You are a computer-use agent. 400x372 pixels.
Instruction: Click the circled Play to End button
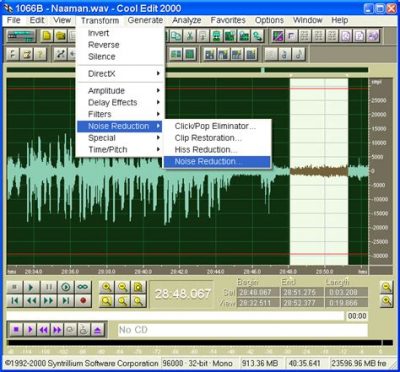(66, 287)
